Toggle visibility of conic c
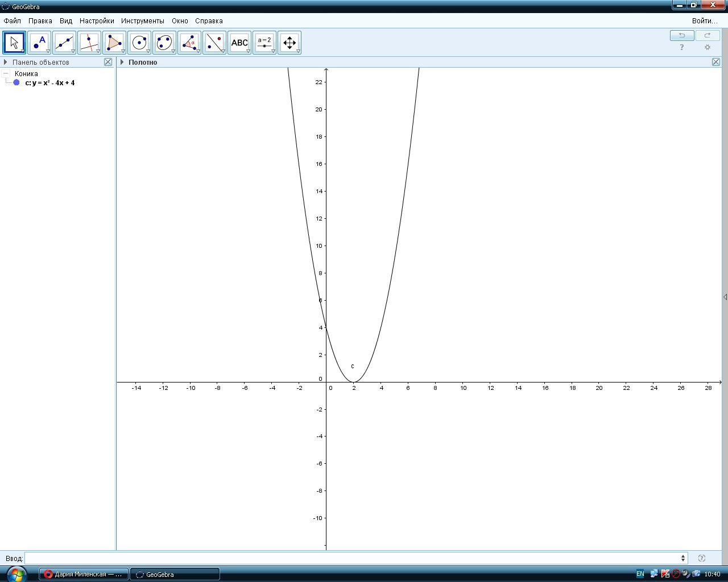728x582 pixels. click(16, 83)
